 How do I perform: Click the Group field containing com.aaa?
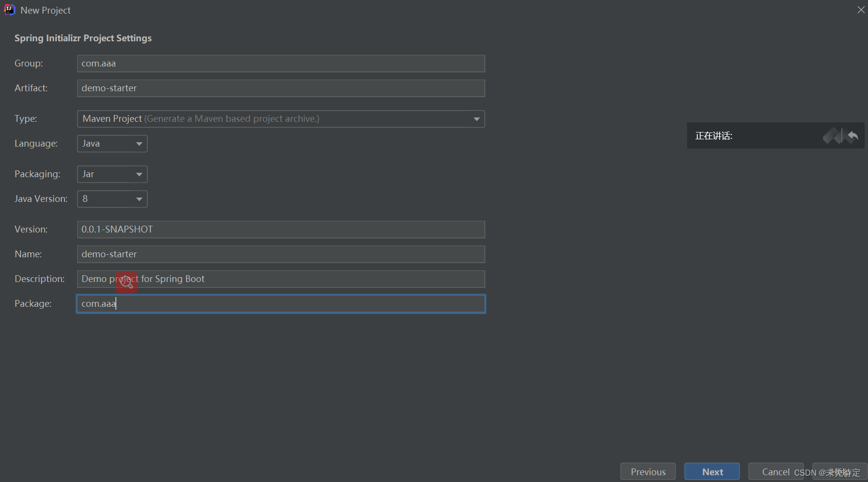281,64
